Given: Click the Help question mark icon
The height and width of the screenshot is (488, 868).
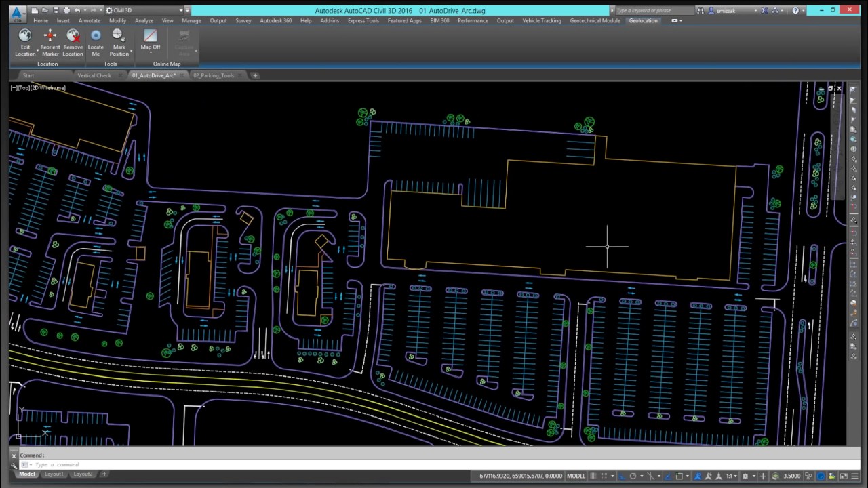Looking at the screenshot, I should 795,11.
